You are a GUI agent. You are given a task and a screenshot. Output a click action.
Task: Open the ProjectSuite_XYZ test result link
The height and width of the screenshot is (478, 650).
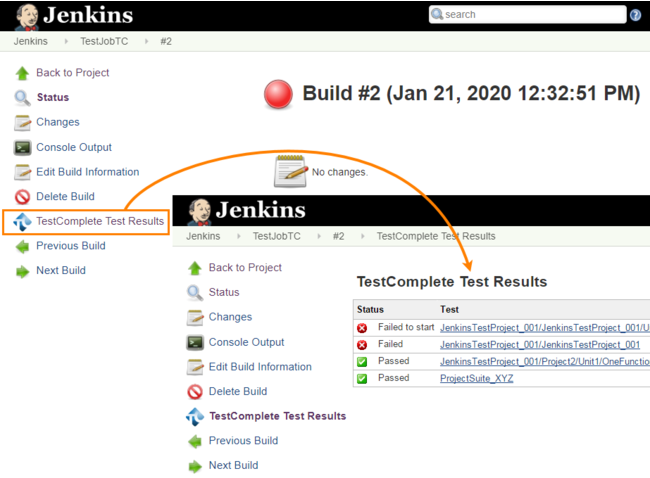(x=476, y=379)
